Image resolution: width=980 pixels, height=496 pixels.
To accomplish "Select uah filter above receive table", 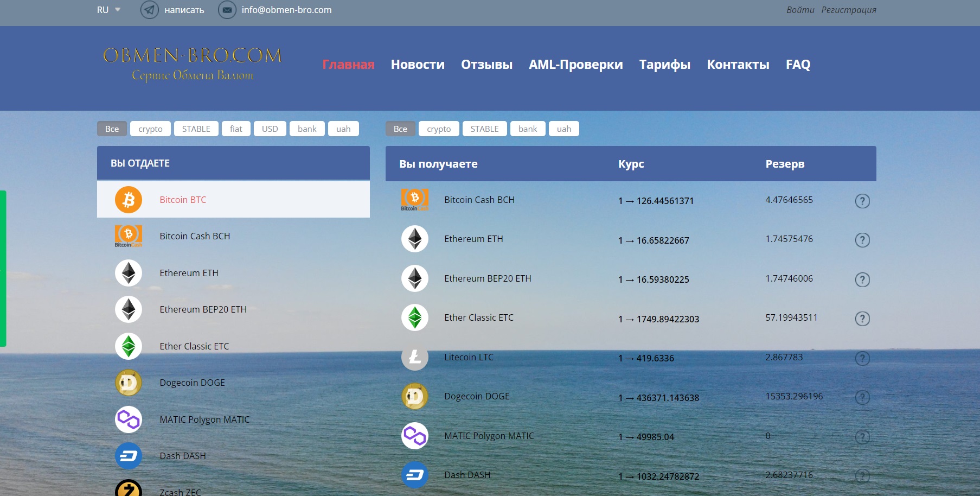I will coord(564,129).
